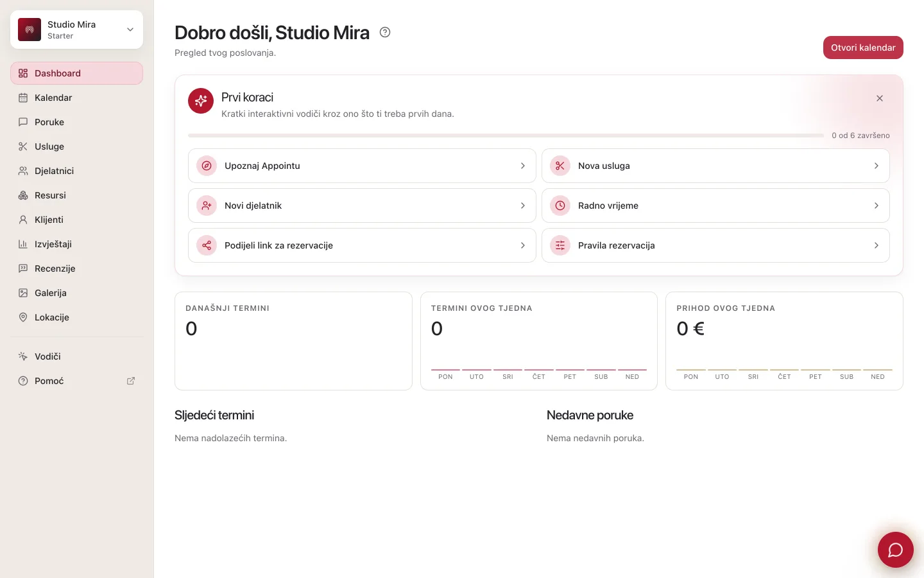Open the chat bubble widget
924x578 pixels.
pos(895,550)
